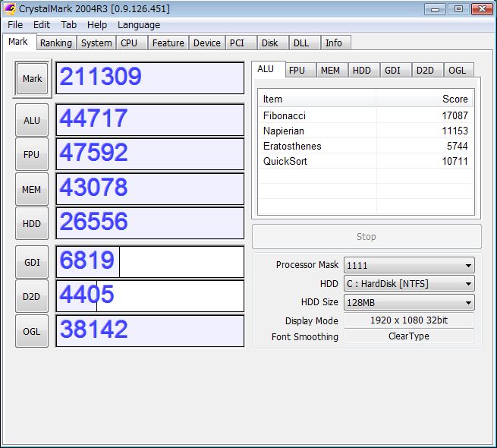Click HDD score 26556

point(150,223)
